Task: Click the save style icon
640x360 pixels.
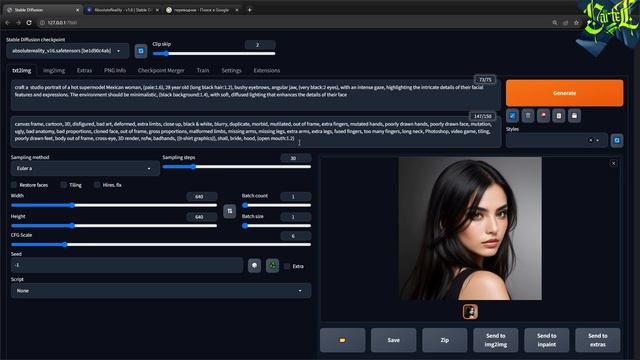Action: pos(574,116)
